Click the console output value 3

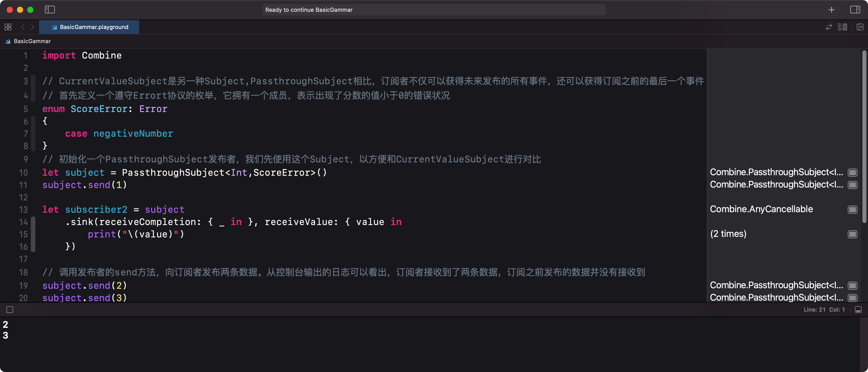[x=5, y=335]
